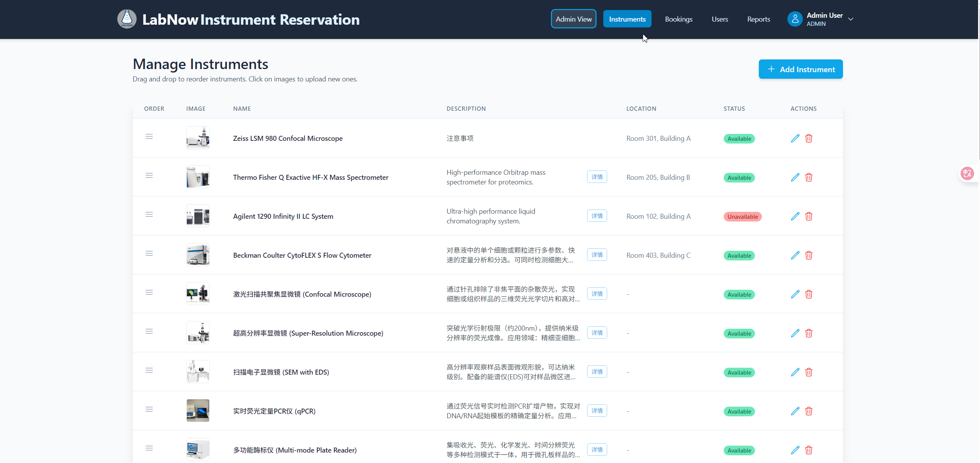
Task: Click Add Instrument button
Action: click(x=801, y=69)
